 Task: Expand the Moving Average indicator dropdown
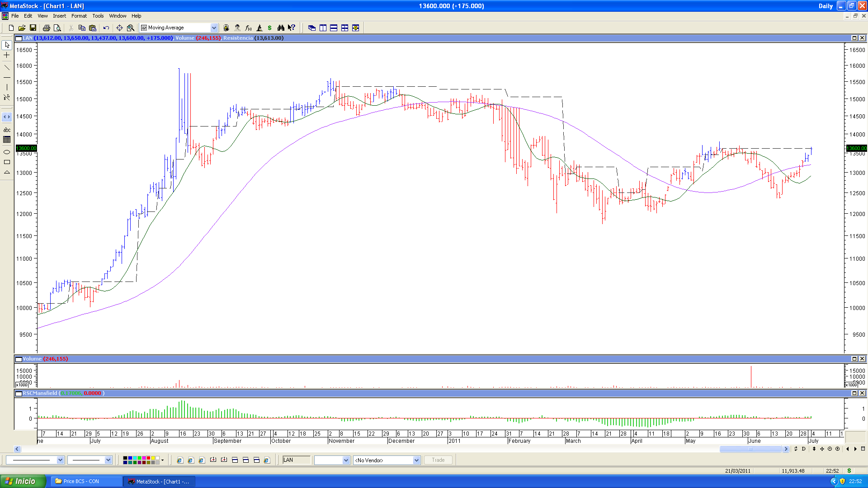pyautogui.click(x=214, y=28)
